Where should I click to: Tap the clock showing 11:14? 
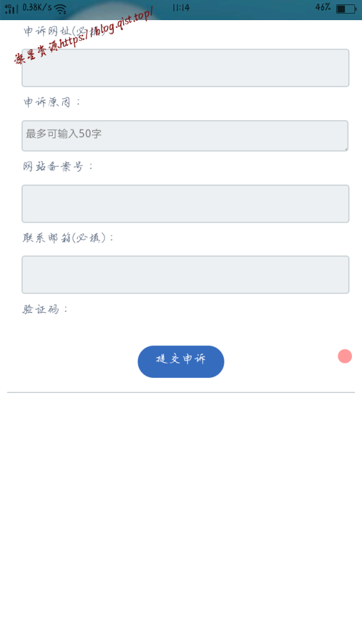pyautogui.click(x=180, y=8)
